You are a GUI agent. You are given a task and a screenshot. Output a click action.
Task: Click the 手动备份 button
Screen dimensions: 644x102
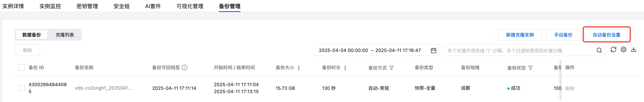[x=563, y=35]
